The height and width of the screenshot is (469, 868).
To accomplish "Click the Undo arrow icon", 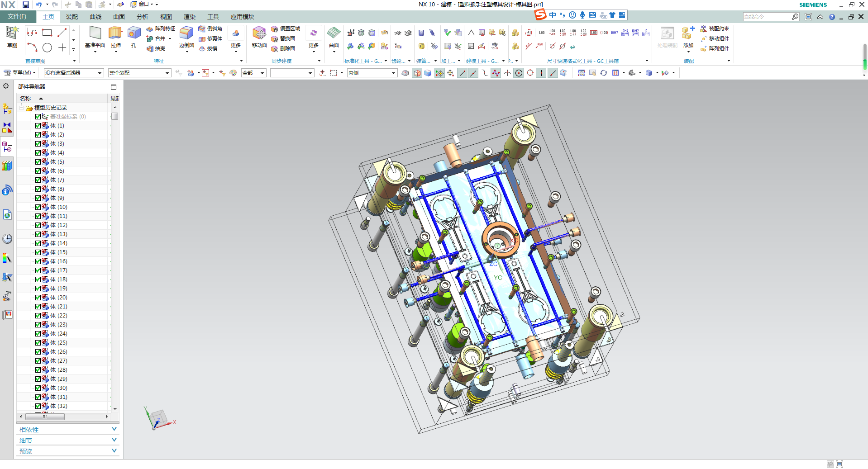I will pos(39,5).
